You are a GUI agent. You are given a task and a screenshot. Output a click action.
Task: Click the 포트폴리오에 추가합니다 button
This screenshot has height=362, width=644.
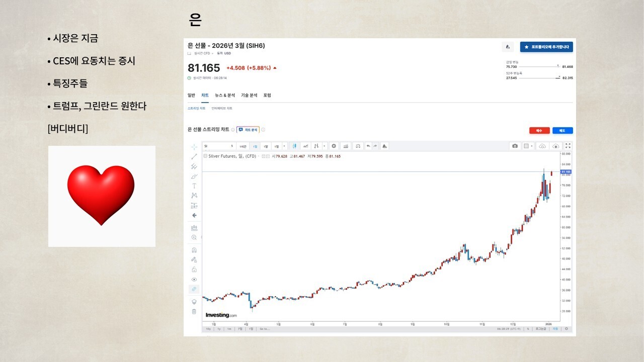point(546,47)
